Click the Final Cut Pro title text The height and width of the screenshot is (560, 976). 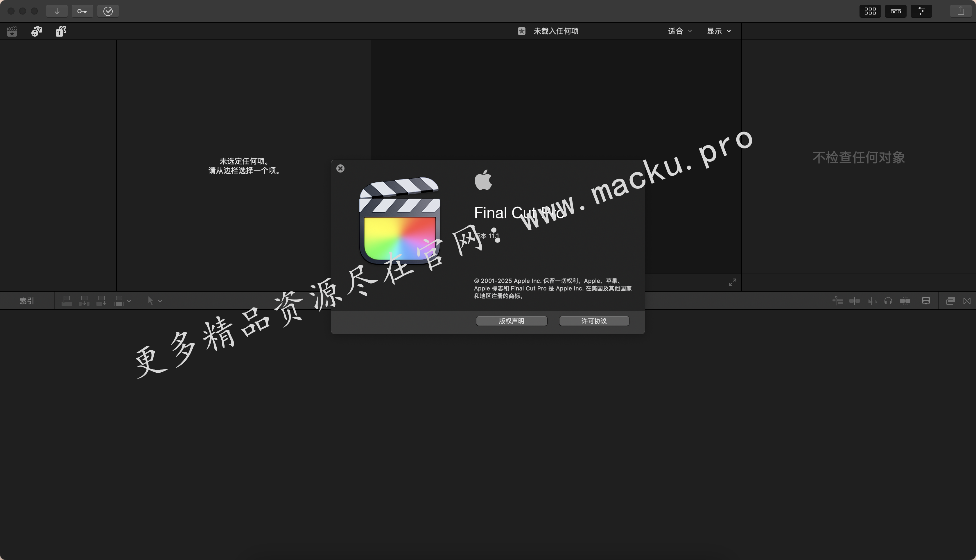click(x=519, y=213)
